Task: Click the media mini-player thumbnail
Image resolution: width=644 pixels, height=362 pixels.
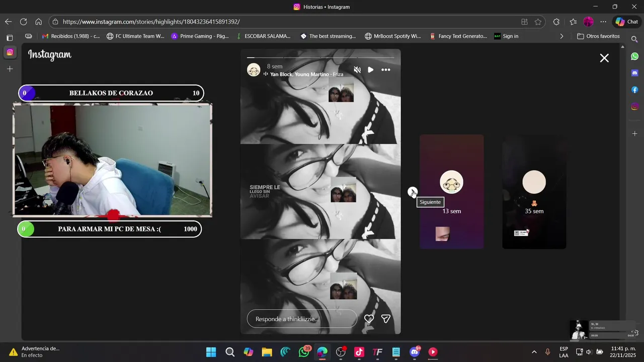Action: [x=579, y=330]
